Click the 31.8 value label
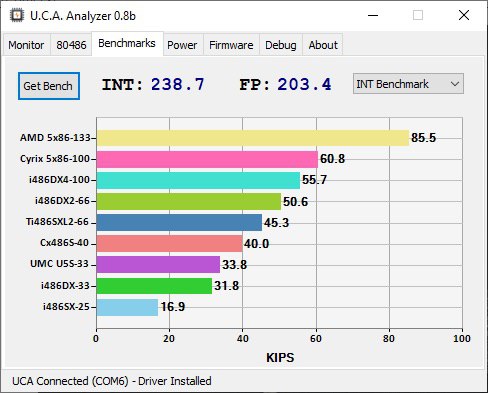Screen dimensions: 488x393 click(226, 286)
